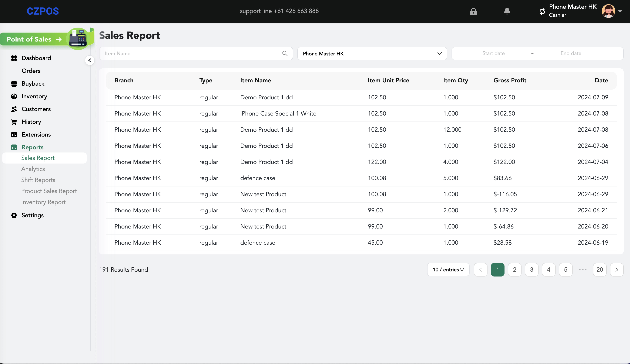Open the Dashboard sidebar item
The height and width of the screenshot is (364, 630).
(36, 58)
